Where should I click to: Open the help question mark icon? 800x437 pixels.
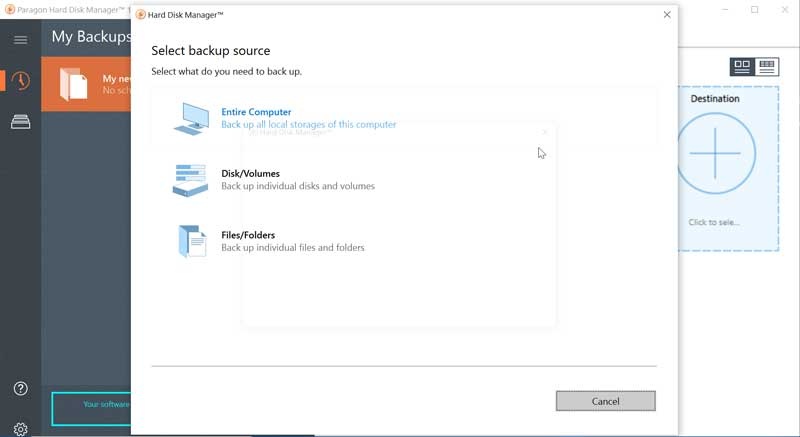20,388
